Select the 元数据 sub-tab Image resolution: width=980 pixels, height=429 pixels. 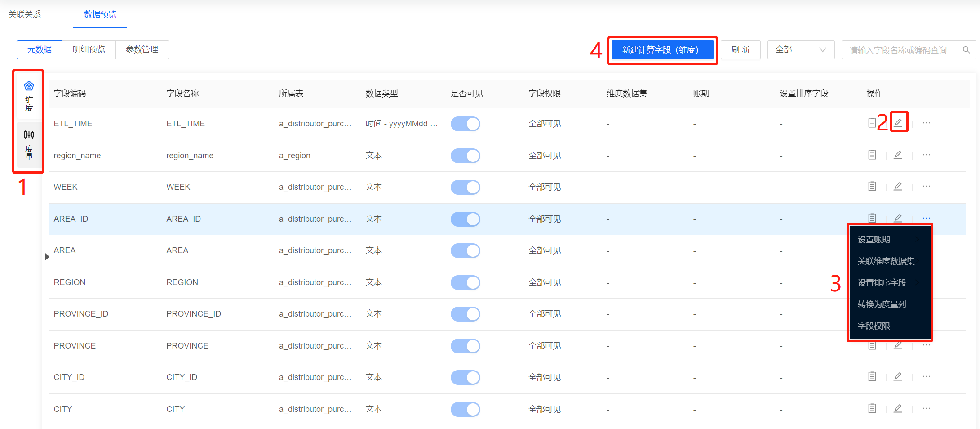point(40,49)
